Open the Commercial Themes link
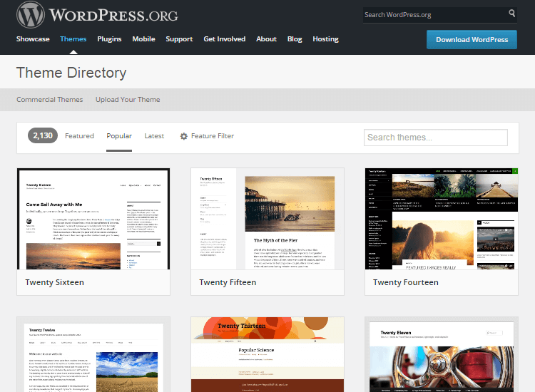This screenshot has height=392, width=535. pos(50,100)
